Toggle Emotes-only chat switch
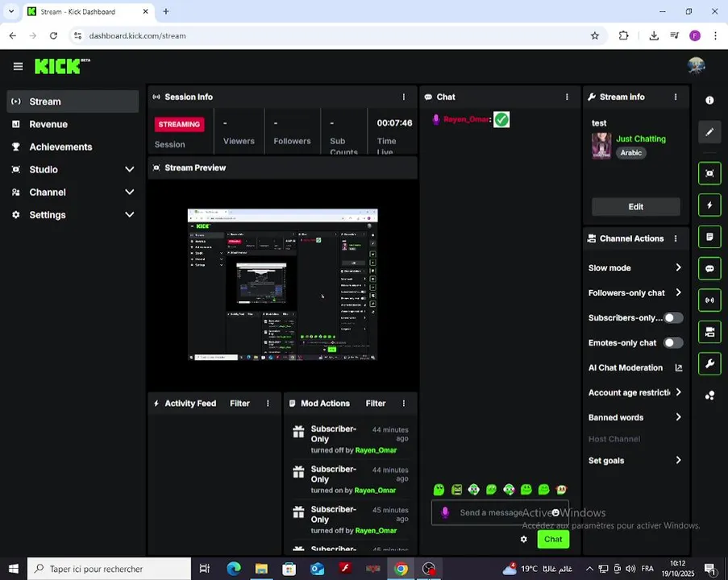Image resolution: width=728 pixels, height=580 pixels. [673, 343]
